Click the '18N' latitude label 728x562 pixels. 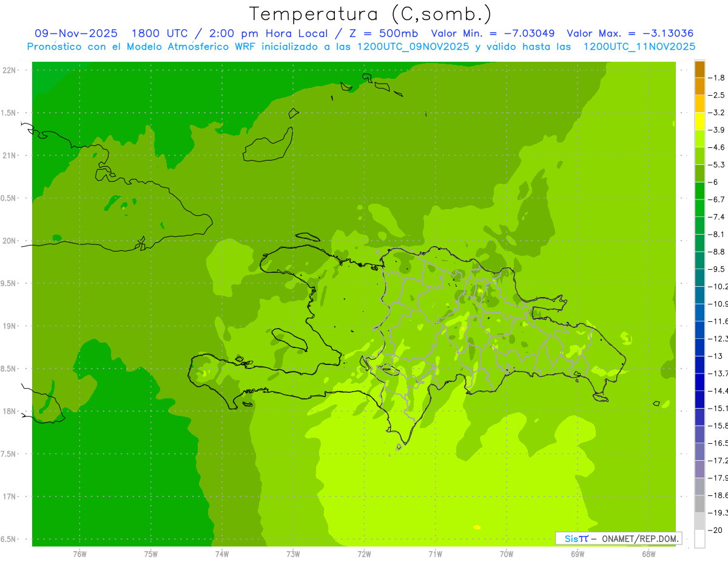coord(10,412)
